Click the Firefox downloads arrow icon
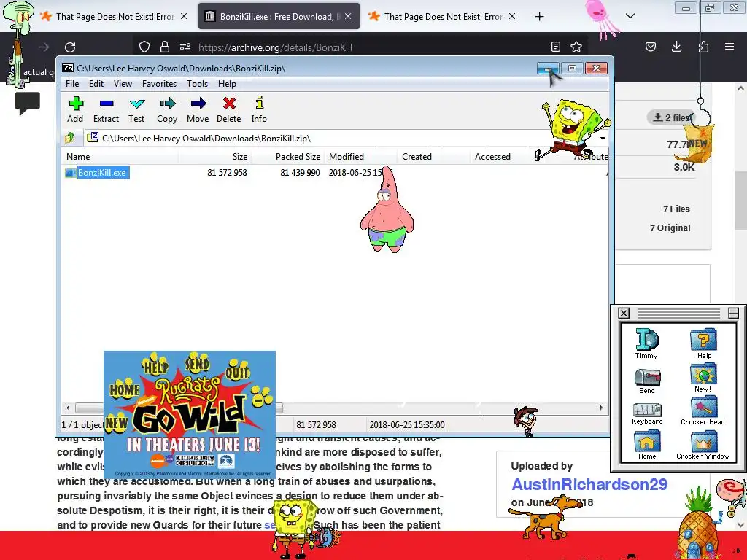Image resolution: width=747 pixels, height=560 pixels. 676,47
